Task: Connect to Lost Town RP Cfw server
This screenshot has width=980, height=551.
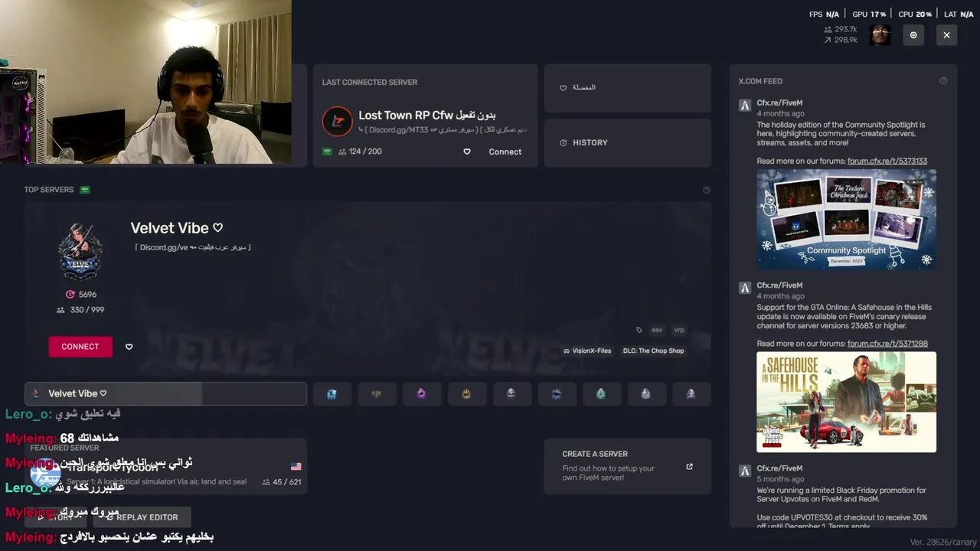Action: [505, 152]
